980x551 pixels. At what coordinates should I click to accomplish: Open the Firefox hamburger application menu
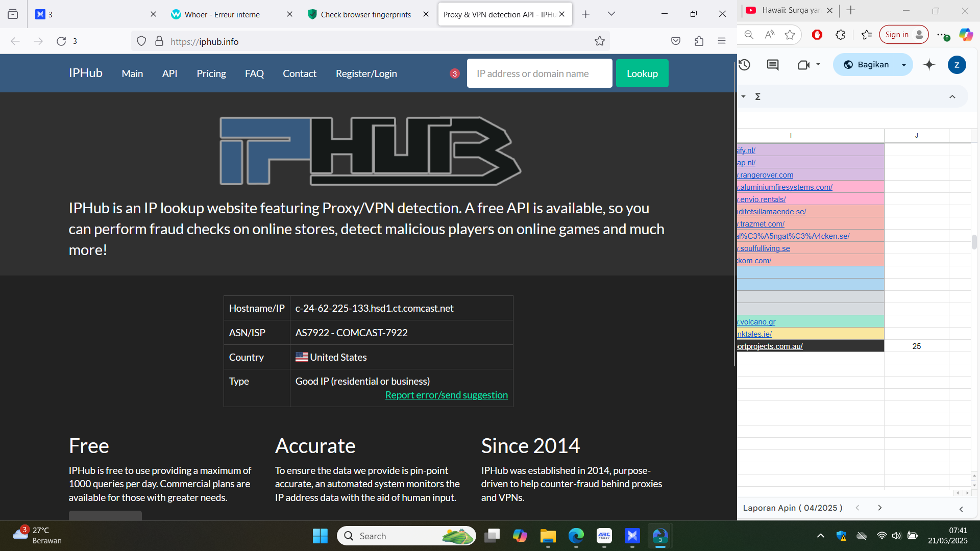point(722,41)
